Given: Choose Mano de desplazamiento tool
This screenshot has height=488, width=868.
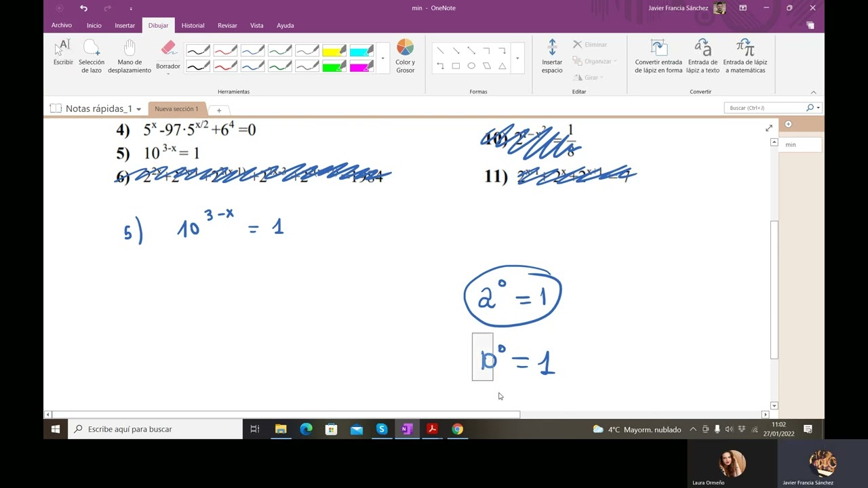Looking at the screenshot, I should click(x=130, y=56).
